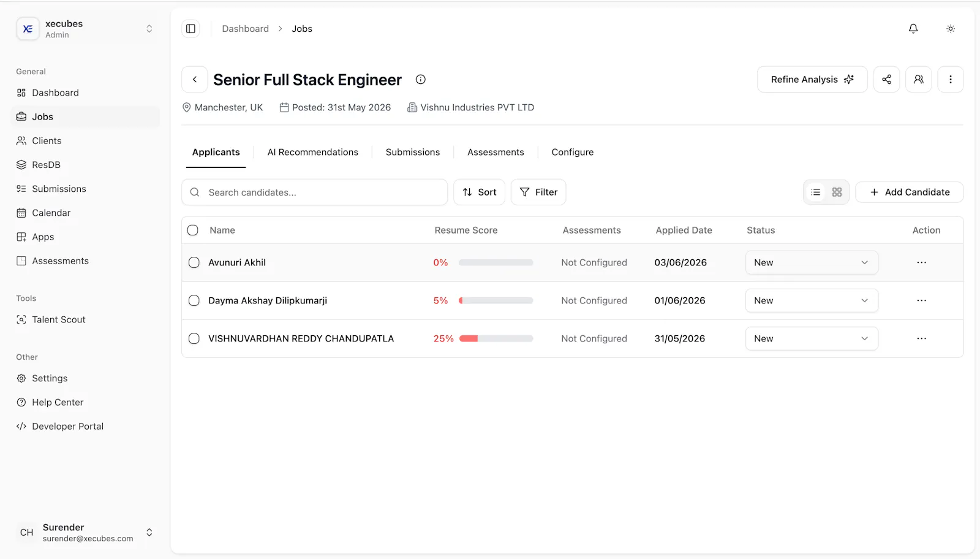Click the Resume Score column header
980x559 pixels.
pyautogui.click(x=466, y=230)
